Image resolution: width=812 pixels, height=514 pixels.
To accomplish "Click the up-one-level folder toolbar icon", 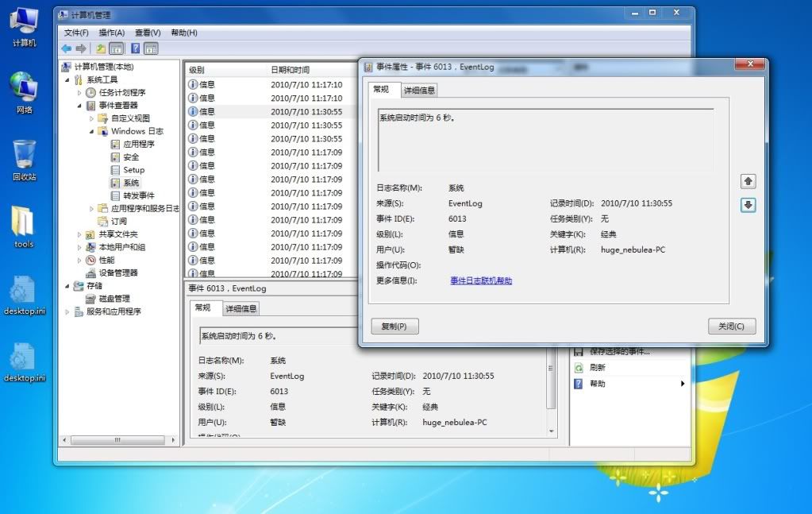I will pyautogui.click(x=101, y=48).
